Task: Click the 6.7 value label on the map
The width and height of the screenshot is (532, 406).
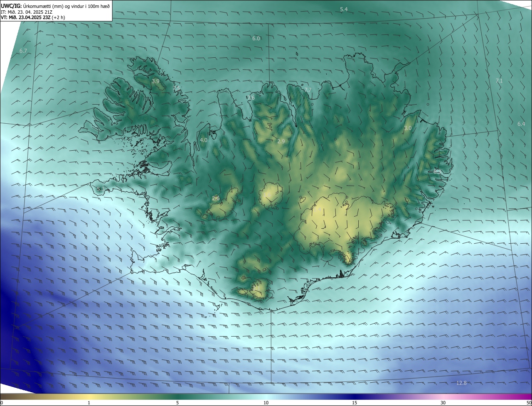Action: (x=23, y=51)
